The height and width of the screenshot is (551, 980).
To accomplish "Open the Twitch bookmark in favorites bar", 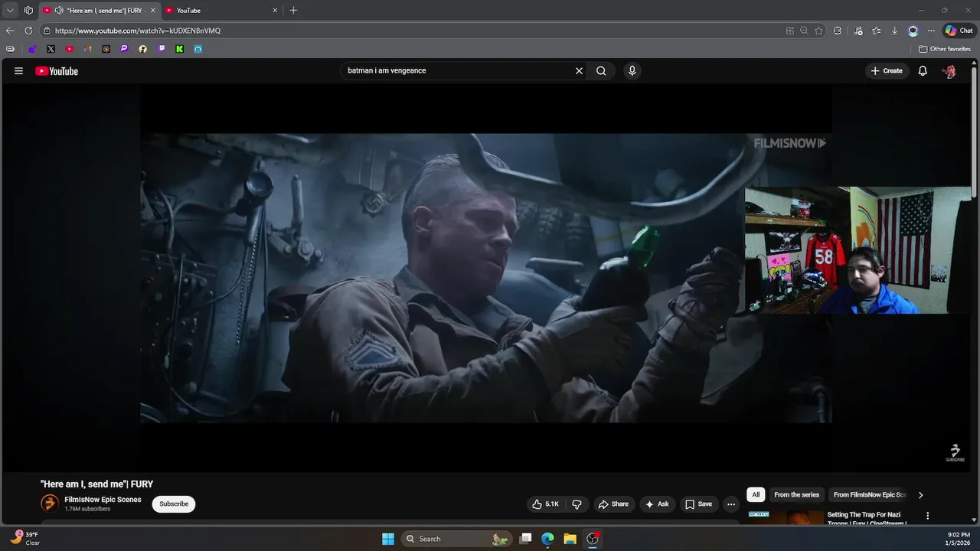I will point(161,49).
